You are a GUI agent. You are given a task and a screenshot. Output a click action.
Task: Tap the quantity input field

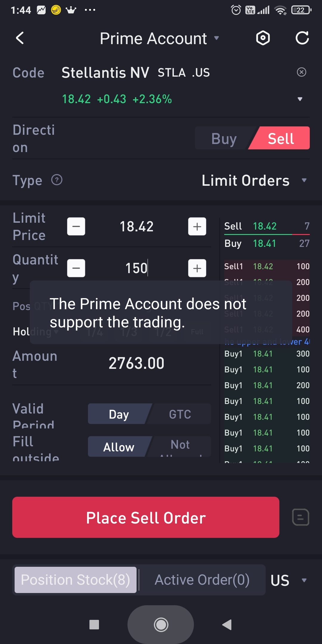click(136, 268)
